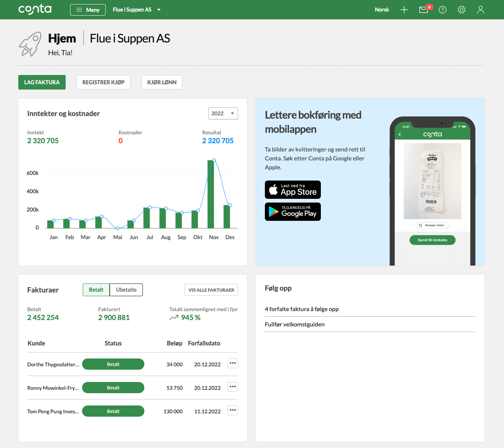Open user profile icon
This screenshot has height=448, width=504.
click(x=480, y=10)
